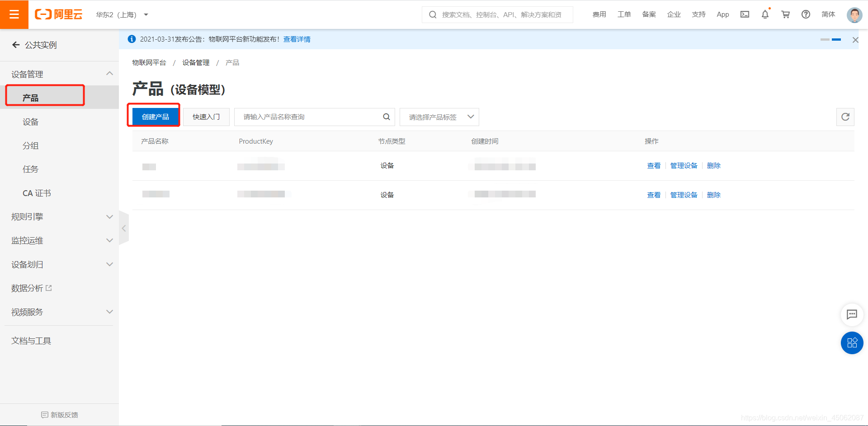868x426 pixels.
Task: Select CA 证书 in the sidebar
Action: point(37,193)
